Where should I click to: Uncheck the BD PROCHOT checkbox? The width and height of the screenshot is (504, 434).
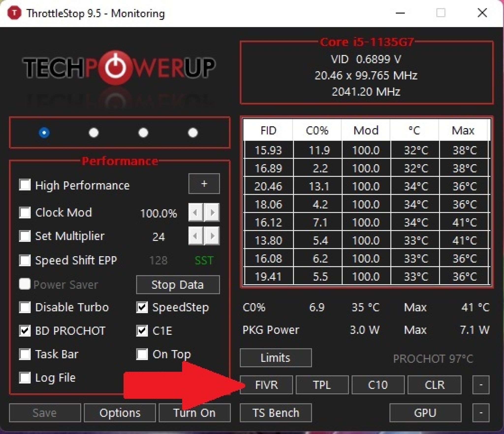25,331
